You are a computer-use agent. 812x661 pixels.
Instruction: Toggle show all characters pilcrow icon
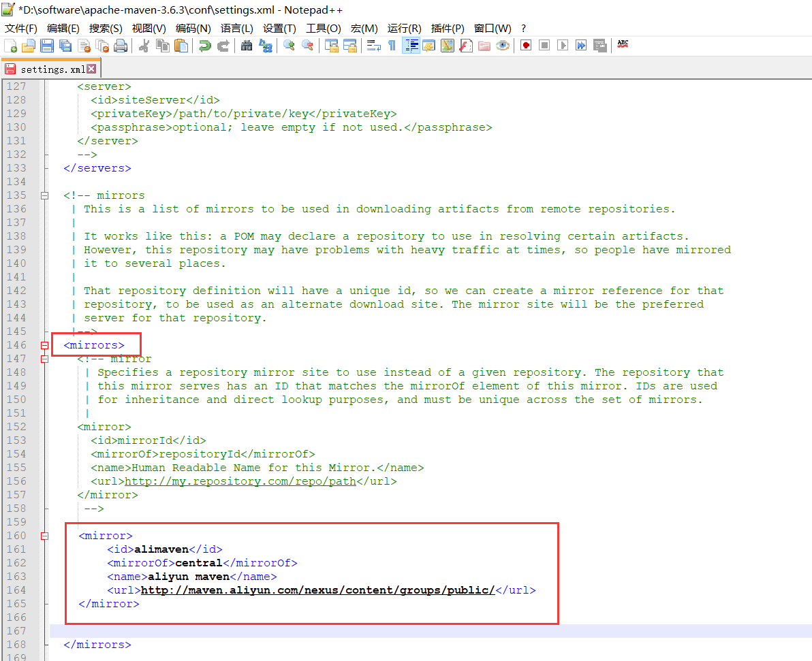point(392,46)
